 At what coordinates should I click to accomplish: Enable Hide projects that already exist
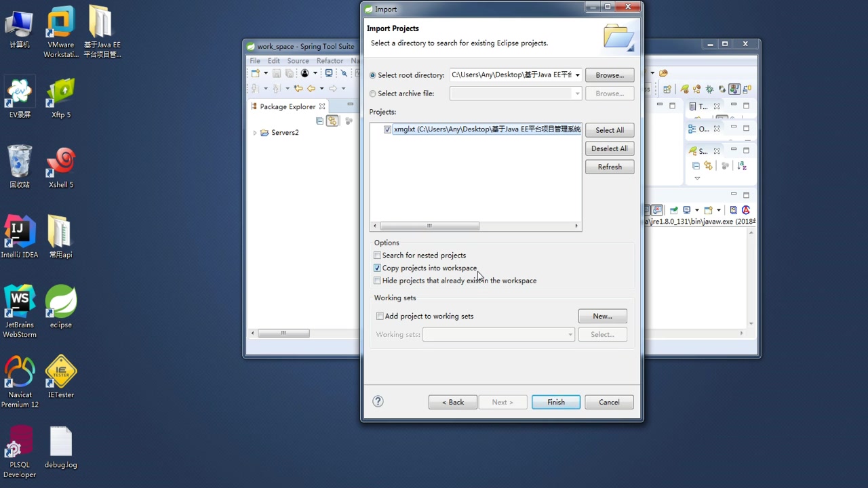pos(378,281)
